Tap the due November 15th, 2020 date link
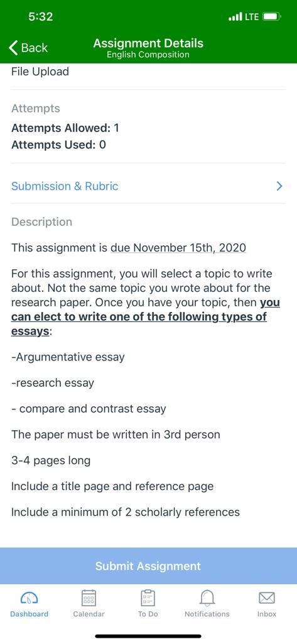 178,248
